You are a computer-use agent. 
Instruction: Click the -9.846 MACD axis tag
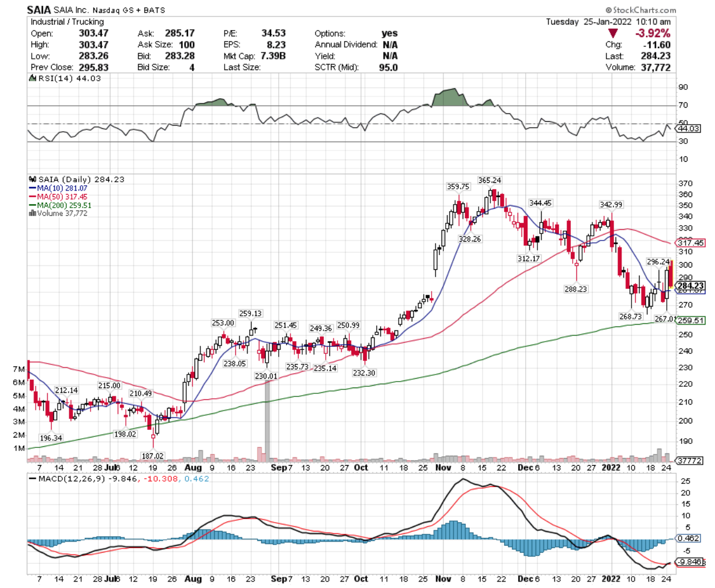coord(689,562)
